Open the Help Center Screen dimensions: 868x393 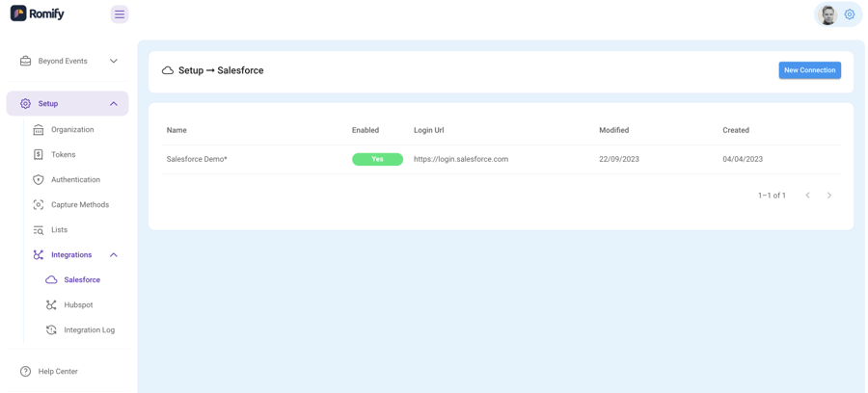[x=58, y=371]
